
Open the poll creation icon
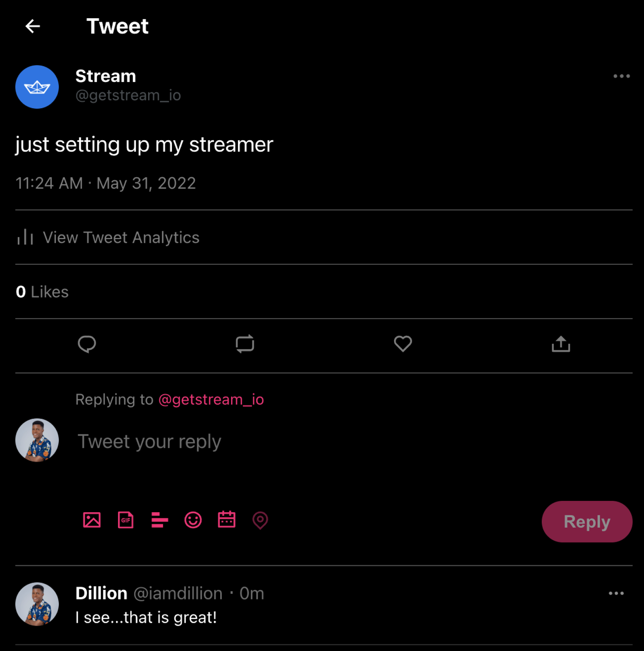click(x=159, y=520)
